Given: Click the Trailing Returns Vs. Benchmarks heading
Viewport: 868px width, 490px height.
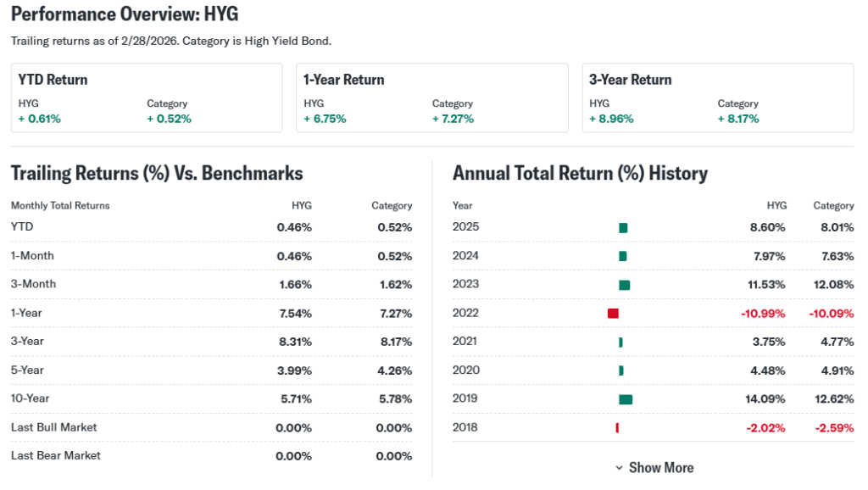Looking at the screenshot, I should coord(157,173).
